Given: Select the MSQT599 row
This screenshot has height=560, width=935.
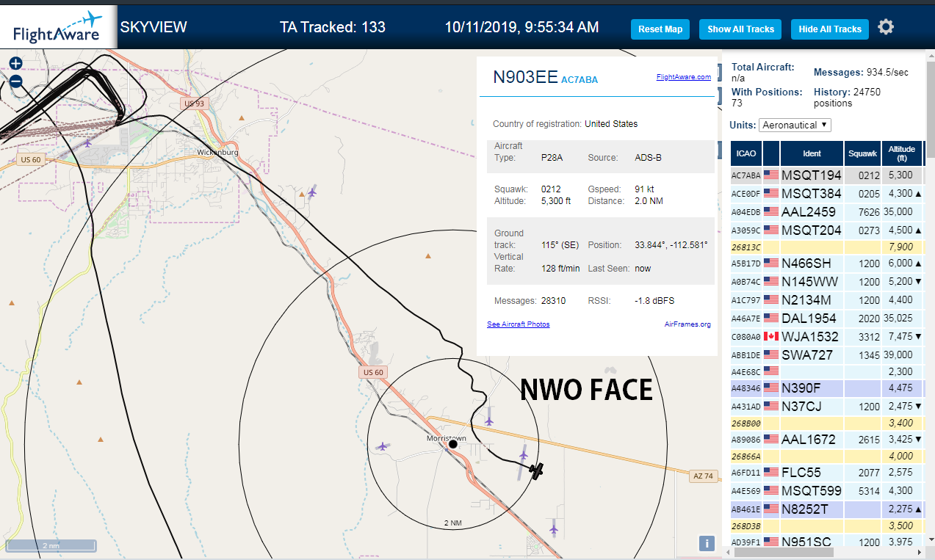Looking at the screenshot, I should click(826, 491).
